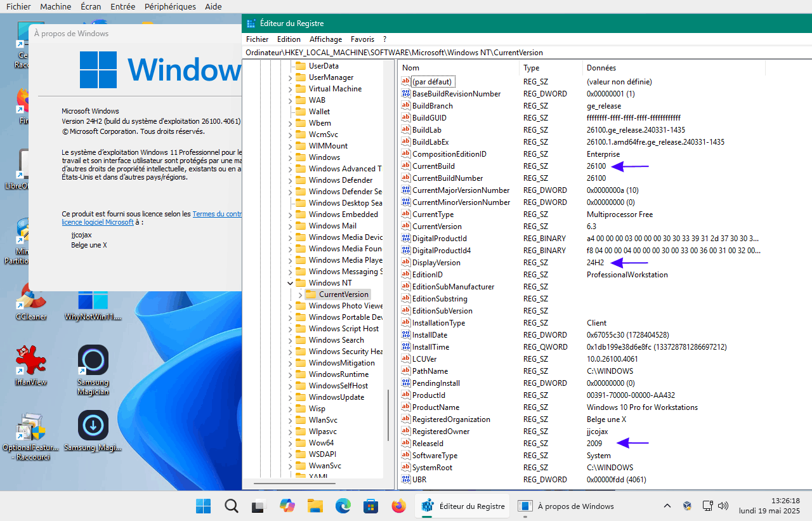Expand the Virtual Machine registry key
Viewport: 812px width, 521px height.
click(291, 89)
